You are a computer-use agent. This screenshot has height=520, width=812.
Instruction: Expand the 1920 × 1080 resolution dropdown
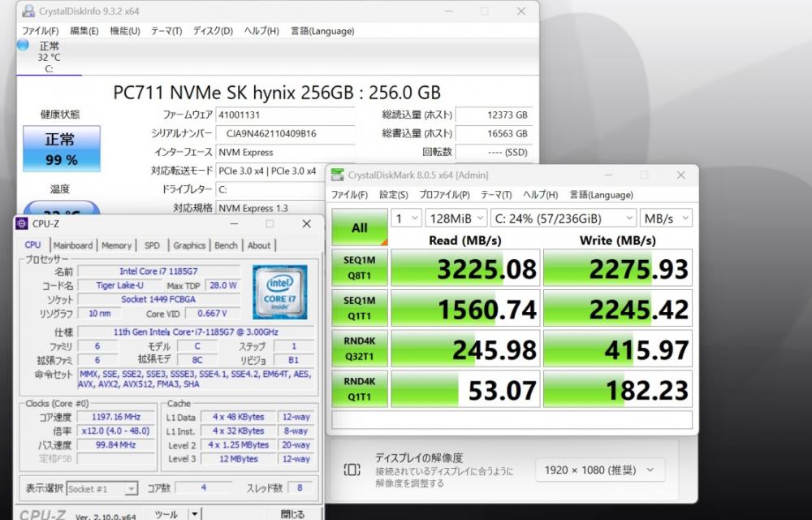[x=600, y=470]
